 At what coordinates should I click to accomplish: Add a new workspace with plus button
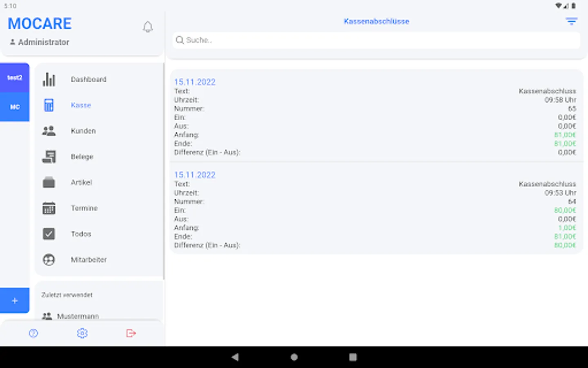pyautogui.click(x=15, y=301)
